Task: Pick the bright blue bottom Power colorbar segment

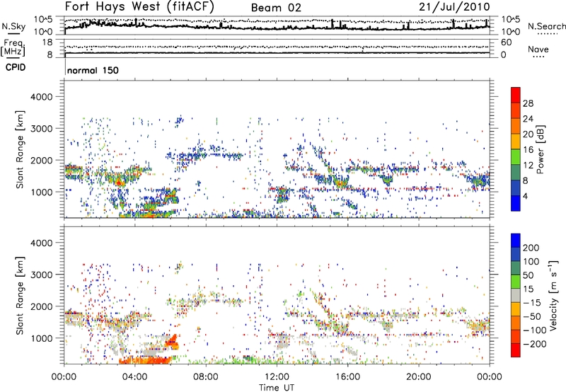Action: pos(516,203)
